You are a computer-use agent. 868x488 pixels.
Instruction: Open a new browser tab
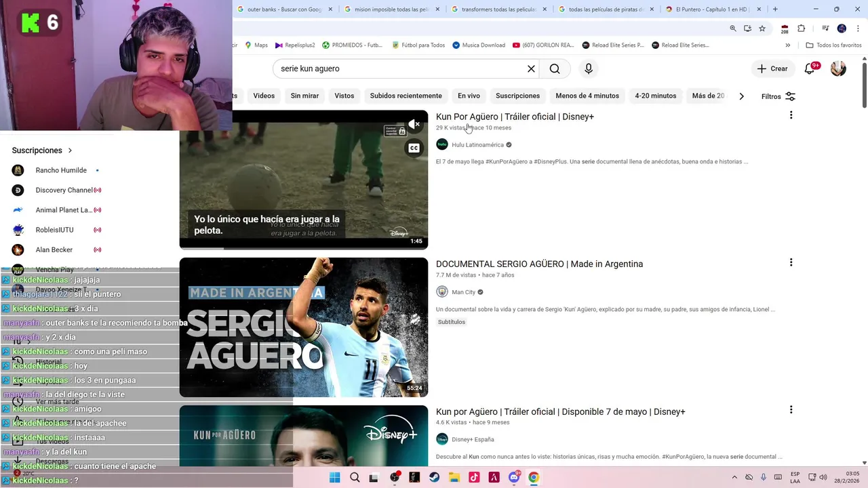coord(775,9)
